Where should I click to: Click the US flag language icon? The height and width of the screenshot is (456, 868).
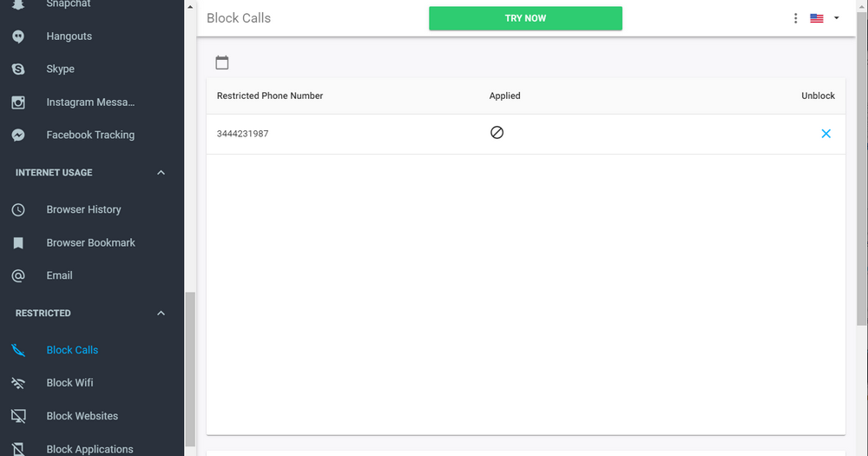coord(817,18)
